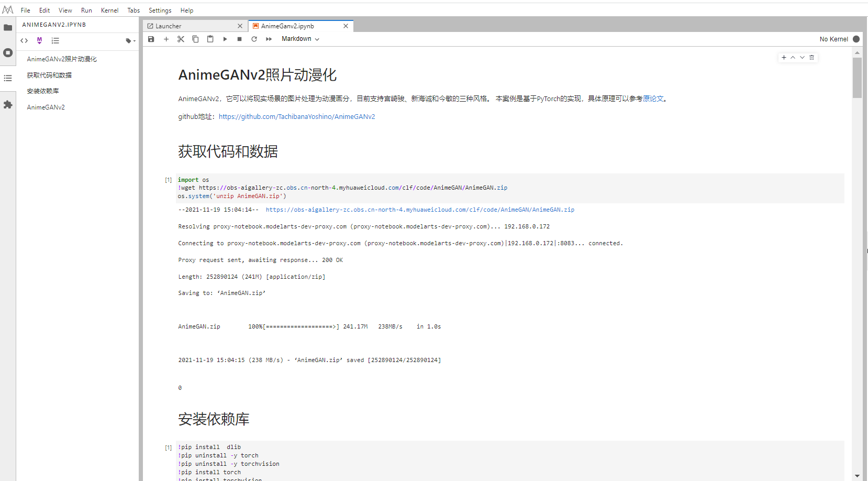Open the View menu
Image resolution: width=868 pixels, height=481 pixels.
click(x=65, y=10)
